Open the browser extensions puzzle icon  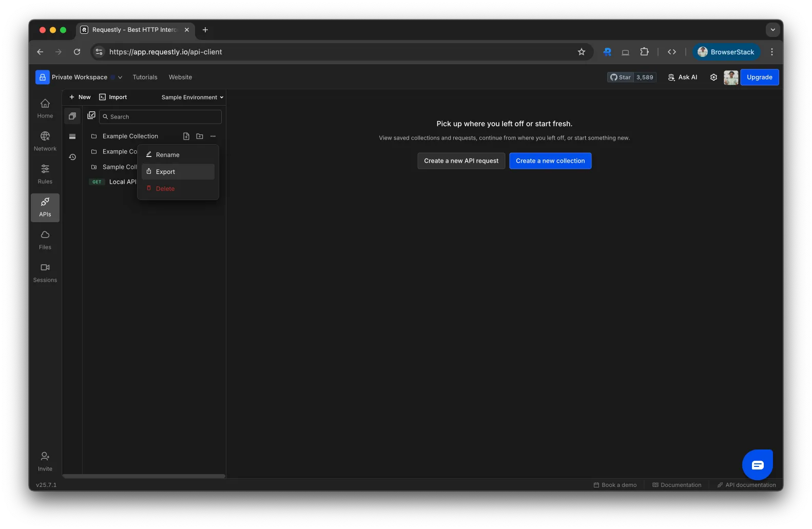click(x=644, y=52)
